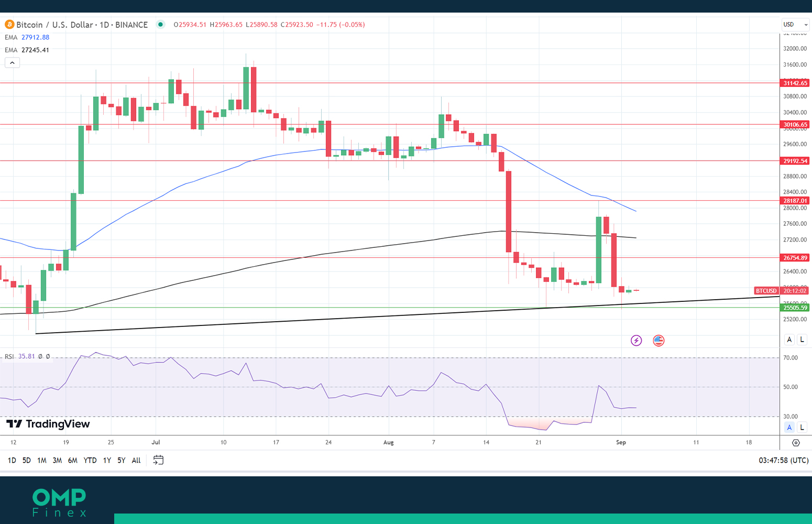Click the 03:47:58 (UTC) timezone clock
812x524 pixels.
point(784,460)
